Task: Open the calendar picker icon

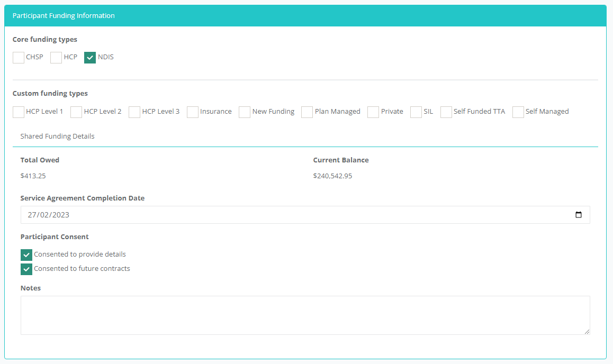Action: click(579, 215)
